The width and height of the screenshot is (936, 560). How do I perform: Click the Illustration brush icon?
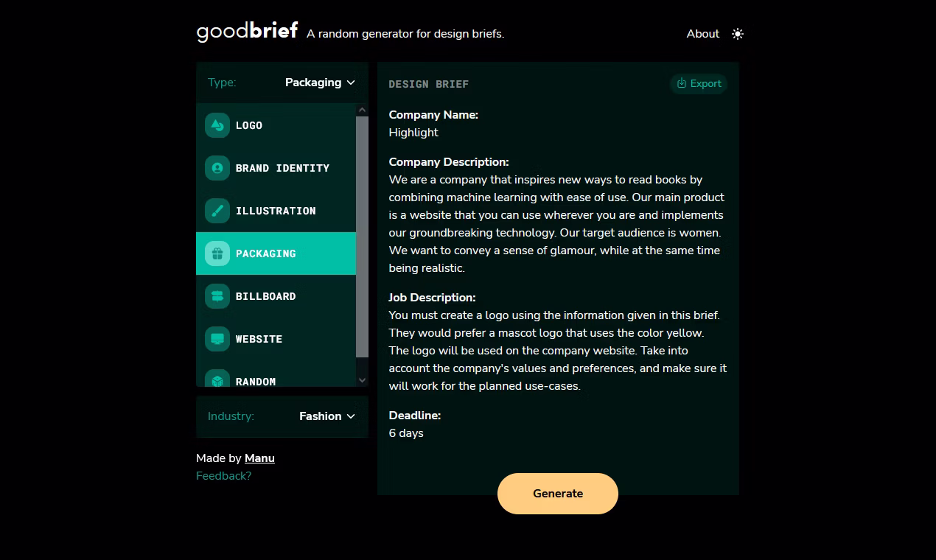[217, 211]
